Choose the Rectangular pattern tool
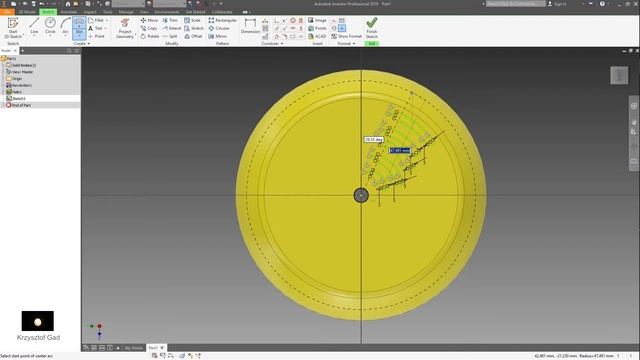 pyautogui.click(x=222, y=20)
